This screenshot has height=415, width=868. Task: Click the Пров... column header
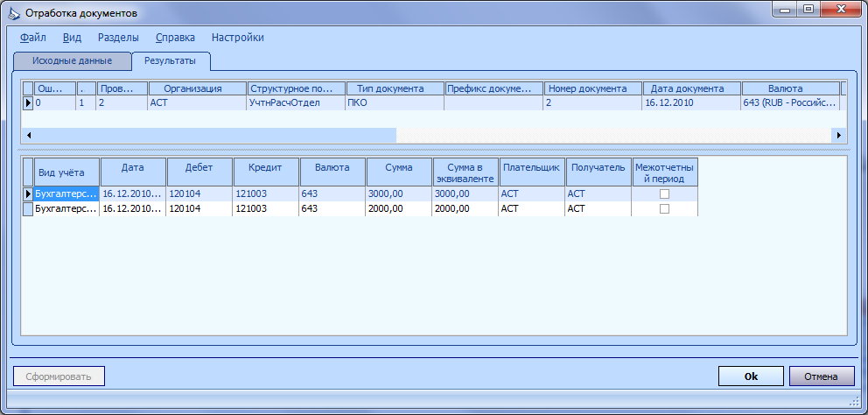(x=122, y=88)
